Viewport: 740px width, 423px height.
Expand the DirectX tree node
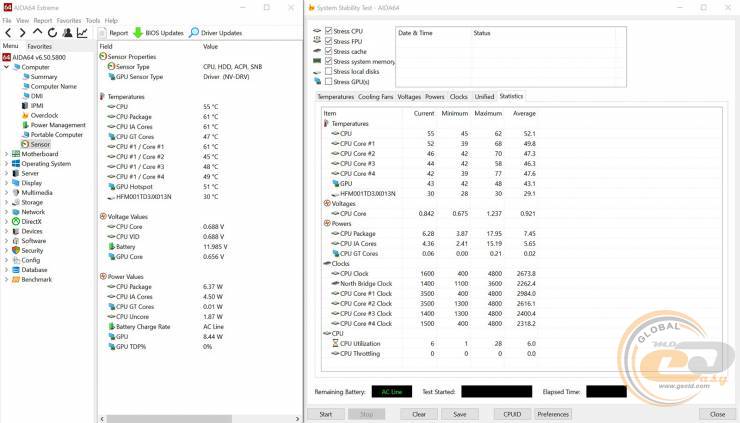(x=7, y=221)
